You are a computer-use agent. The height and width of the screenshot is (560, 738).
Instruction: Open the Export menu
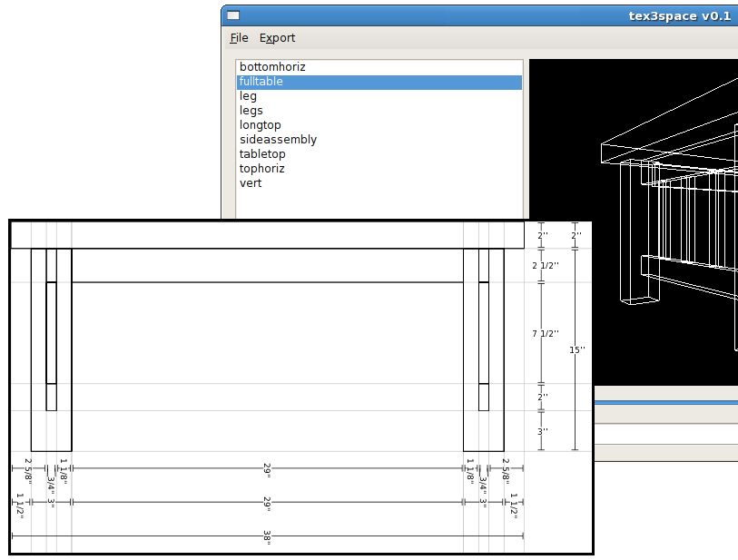pyautogui.click(x=277, y=38)
